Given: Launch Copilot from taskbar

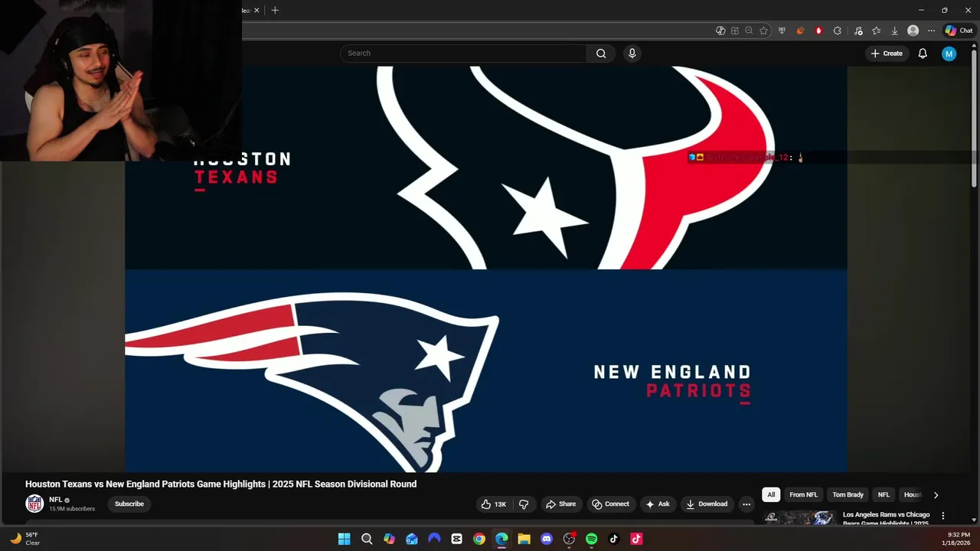Looking at the screenshot, I should (390, 539).
